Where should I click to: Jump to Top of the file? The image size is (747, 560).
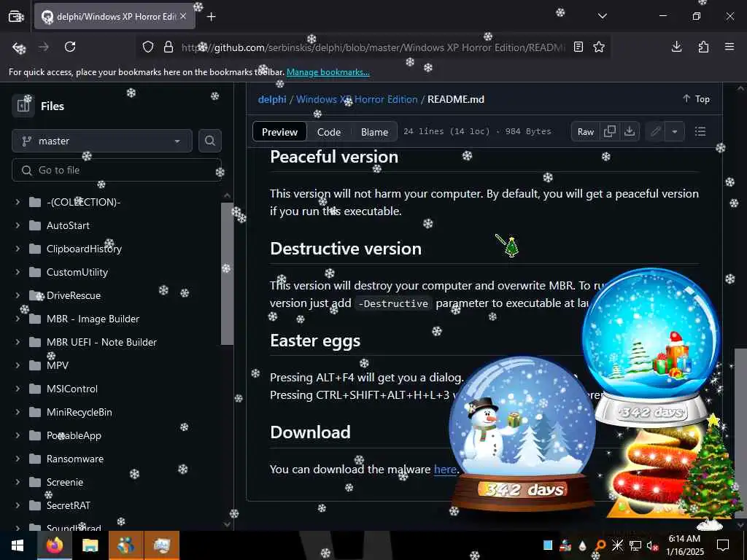tap(696, 98)
